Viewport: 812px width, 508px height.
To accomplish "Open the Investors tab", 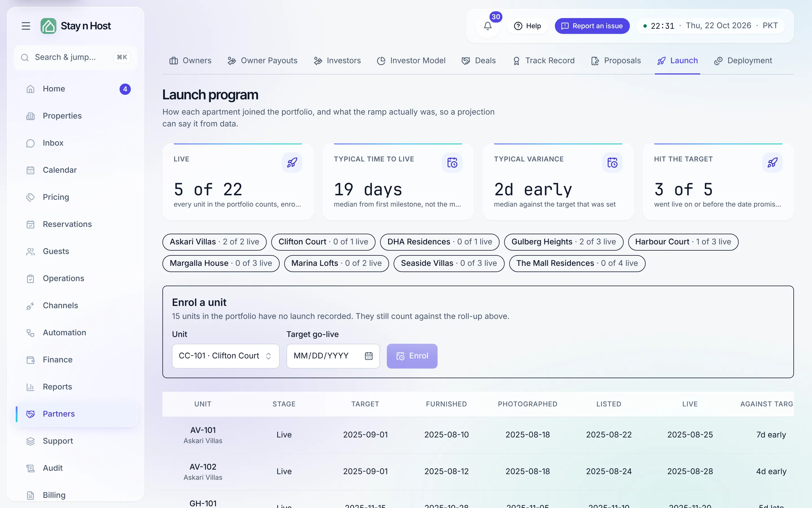I will pos(337,61).
